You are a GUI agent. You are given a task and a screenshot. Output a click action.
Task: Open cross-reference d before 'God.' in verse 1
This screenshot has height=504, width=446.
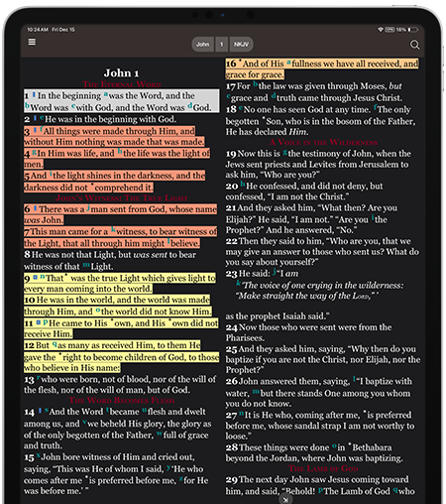point(190,106)
